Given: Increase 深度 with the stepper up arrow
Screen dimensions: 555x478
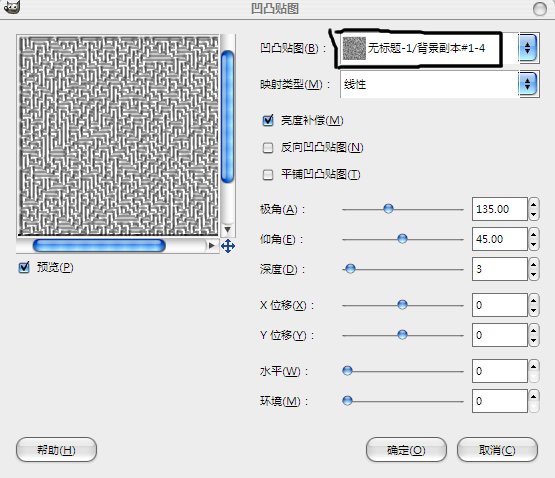Looking at the screenshot, I should [533, 263].
